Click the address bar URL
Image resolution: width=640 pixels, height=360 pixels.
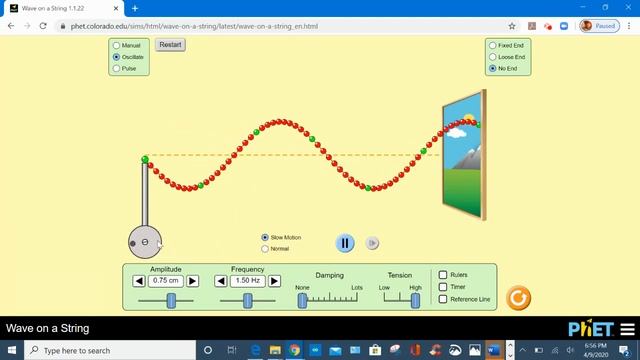pos(194,26)
